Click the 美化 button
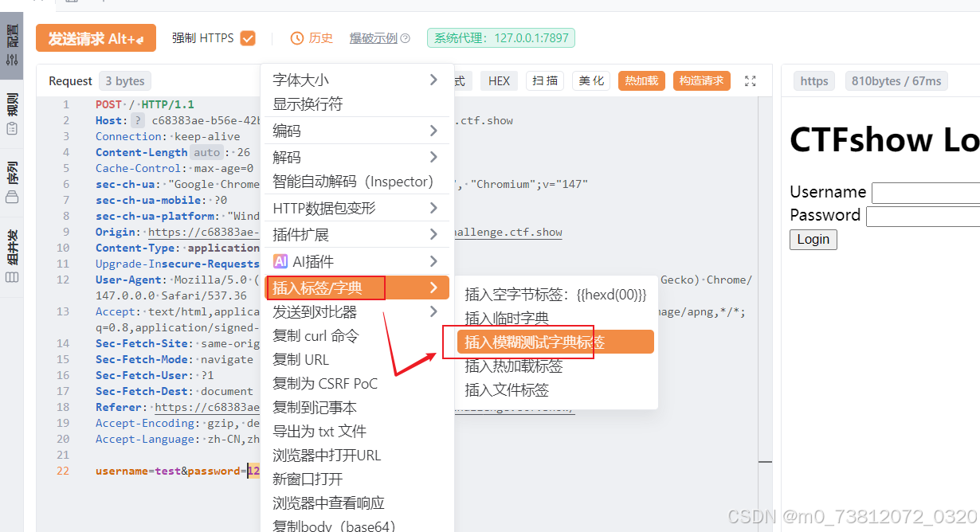980x532 pixels. pyautogui.click(x=591, y=81)
